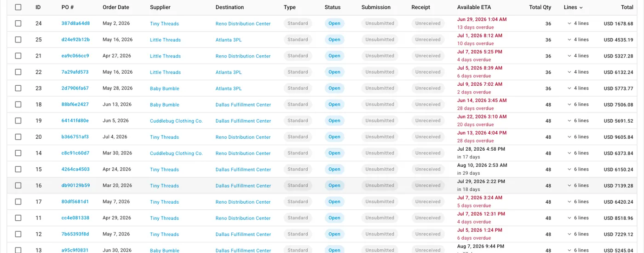Viewport: 644px width, 253px height.
Task: Select the checkbox for PO 7b65393f8d
Action: (18, 234)
